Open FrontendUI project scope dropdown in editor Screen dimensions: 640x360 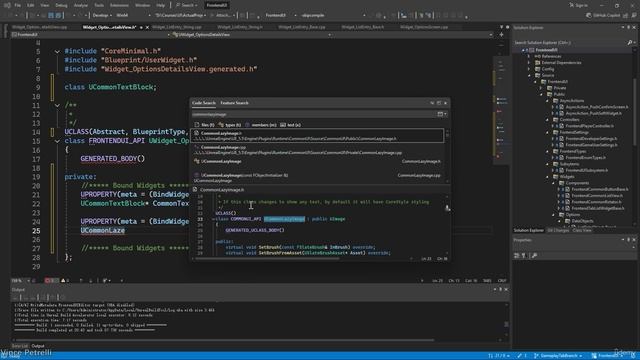point(91,35)
